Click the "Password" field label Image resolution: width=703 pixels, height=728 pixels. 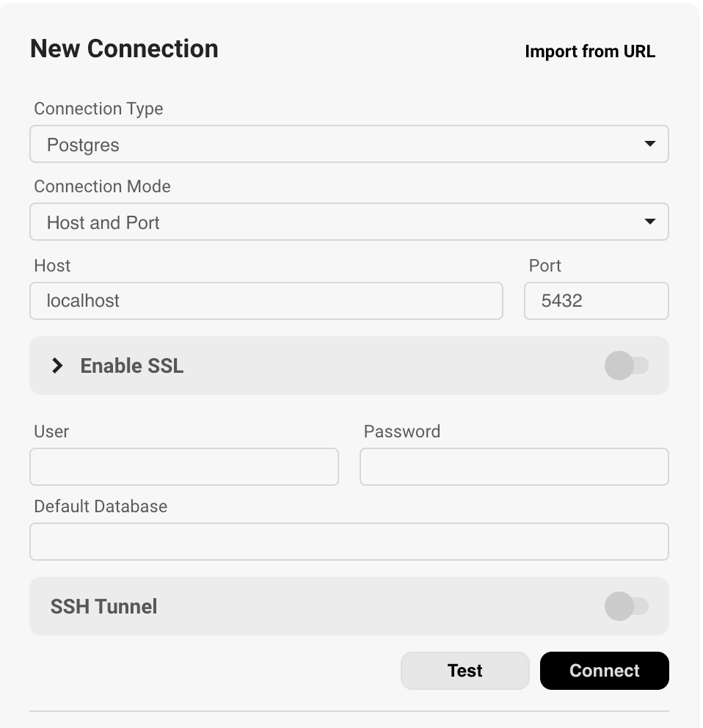[x=401, y=432]
